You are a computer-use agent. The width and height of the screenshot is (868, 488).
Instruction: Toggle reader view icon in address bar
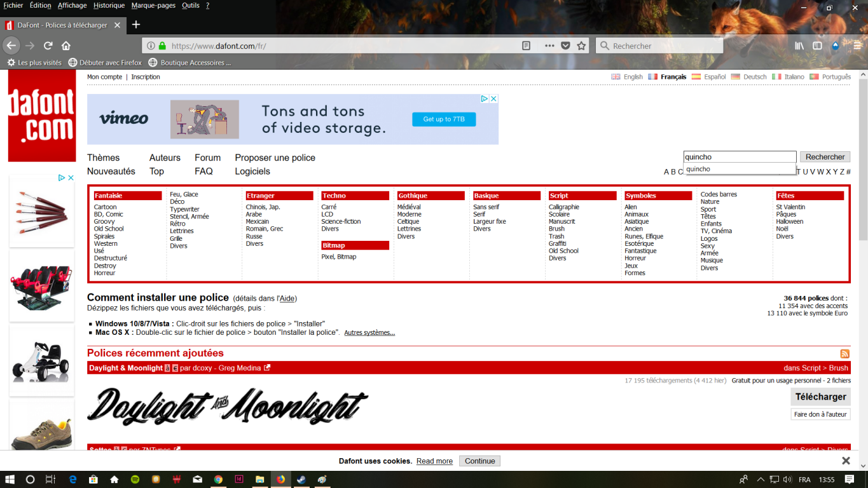click(x=526, y=46)
